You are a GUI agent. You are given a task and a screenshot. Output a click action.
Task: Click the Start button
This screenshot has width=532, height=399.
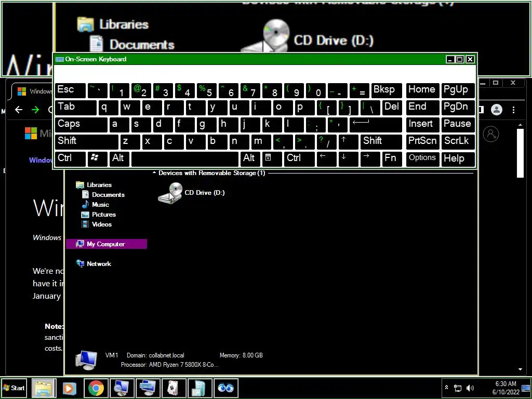tap(14, 388)
